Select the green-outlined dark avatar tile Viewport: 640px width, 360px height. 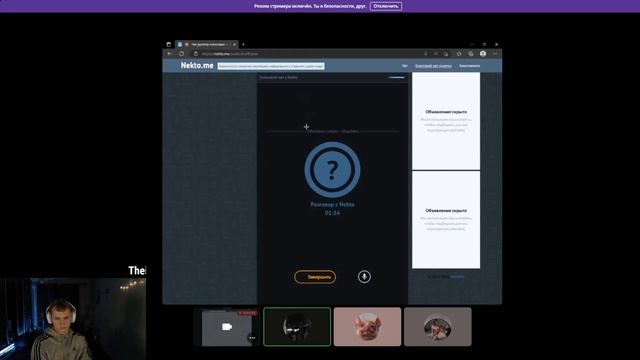click(297, 327)
